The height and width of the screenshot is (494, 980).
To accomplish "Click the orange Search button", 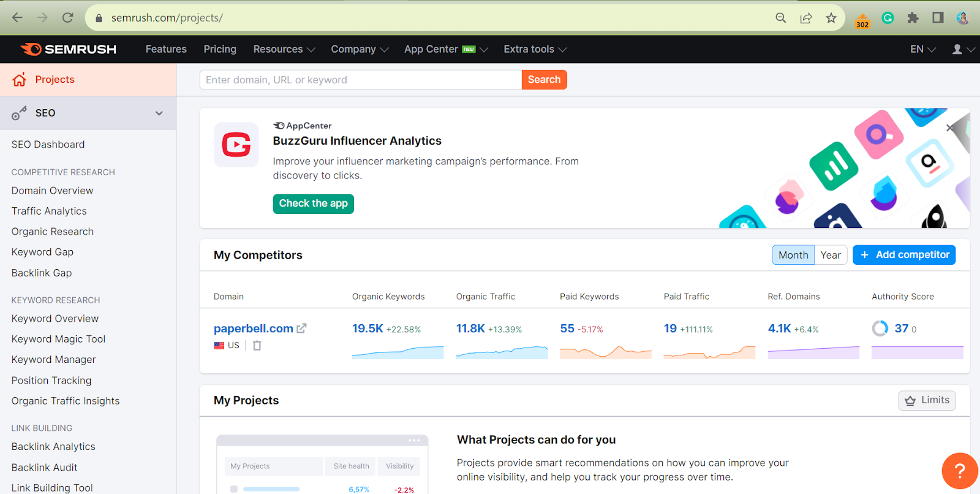I will [x=544, y=80].
